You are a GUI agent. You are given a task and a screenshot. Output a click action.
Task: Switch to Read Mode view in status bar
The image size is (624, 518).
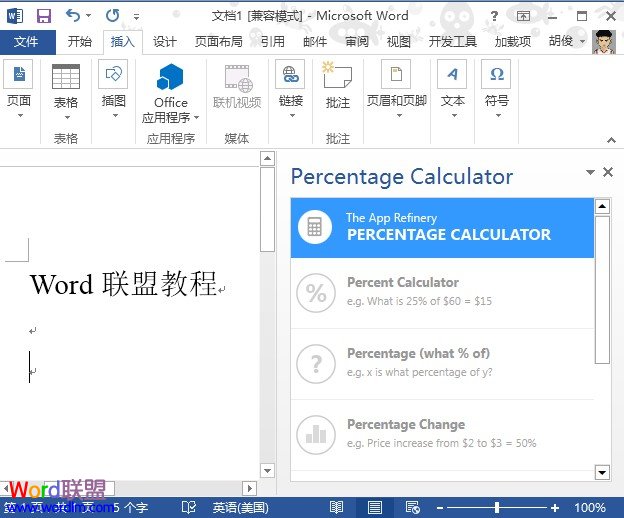(337, 507)
